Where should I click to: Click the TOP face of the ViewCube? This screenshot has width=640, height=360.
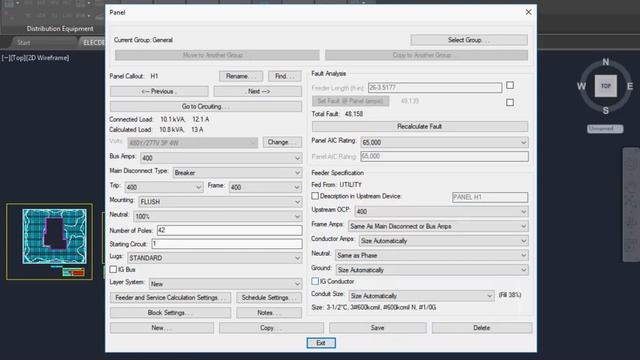click(x=606, y=86)
